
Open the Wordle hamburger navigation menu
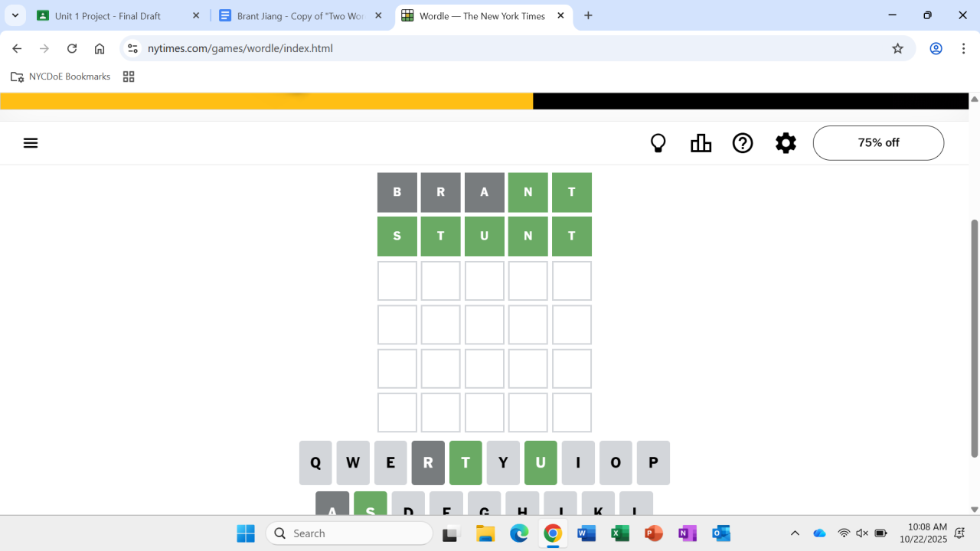point(31,143)
